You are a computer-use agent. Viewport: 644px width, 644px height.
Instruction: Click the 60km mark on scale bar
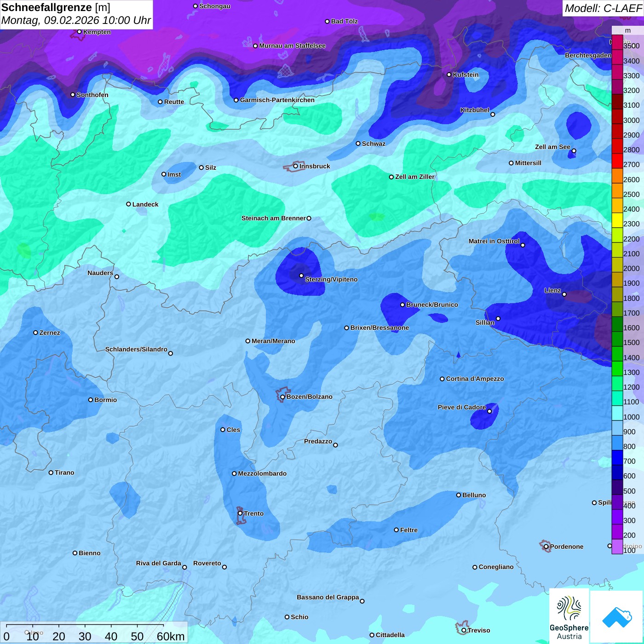[171, 636]
